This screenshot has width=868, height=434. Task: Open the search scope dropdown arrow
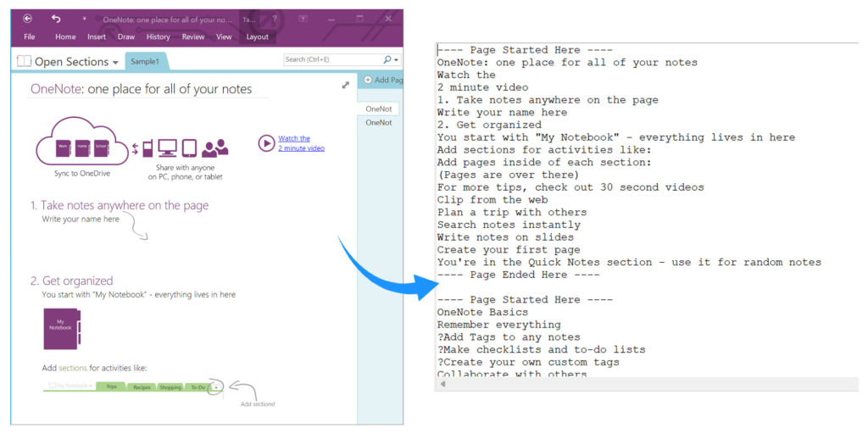point(396,60)
